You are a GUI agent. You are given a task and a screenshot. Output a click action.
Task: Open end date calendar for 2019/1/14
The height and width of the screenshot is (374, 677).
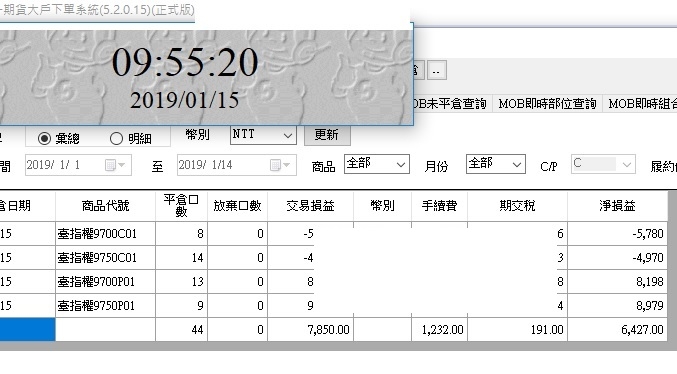pyautogui.click(x=280, y=165)
